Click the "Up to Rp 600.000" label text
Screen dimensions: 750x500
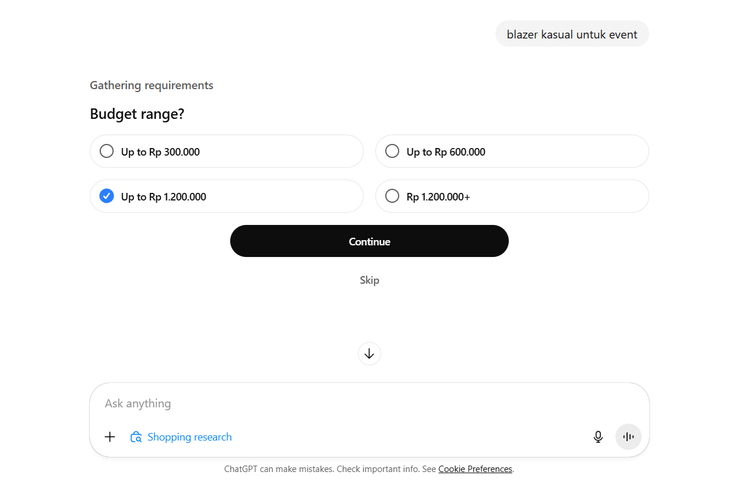[446, 152]
